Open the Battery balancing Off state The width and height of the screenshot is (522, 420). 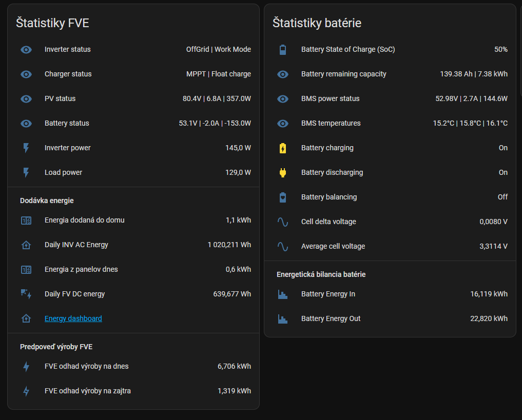point(502,197)
